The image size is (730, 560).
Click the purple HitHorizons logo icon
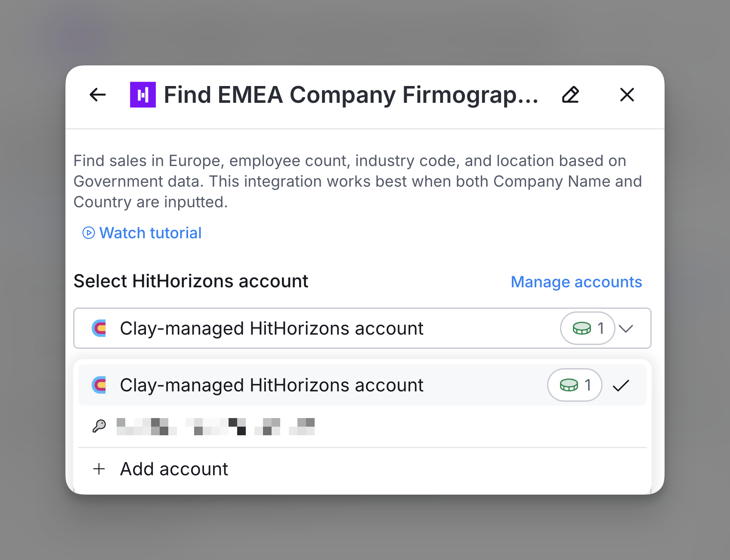coord(143,95)
